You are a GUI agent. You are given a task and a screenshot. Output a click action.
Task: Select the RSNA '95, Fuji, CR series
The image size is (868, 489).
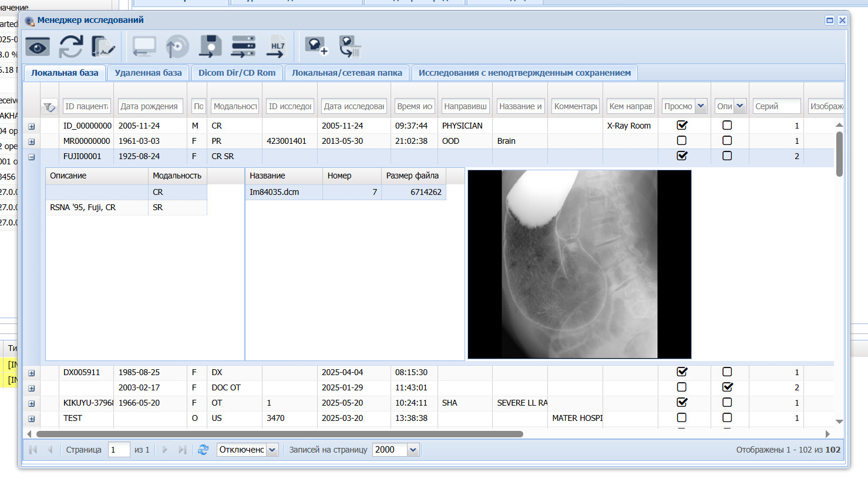click(126, 207)
